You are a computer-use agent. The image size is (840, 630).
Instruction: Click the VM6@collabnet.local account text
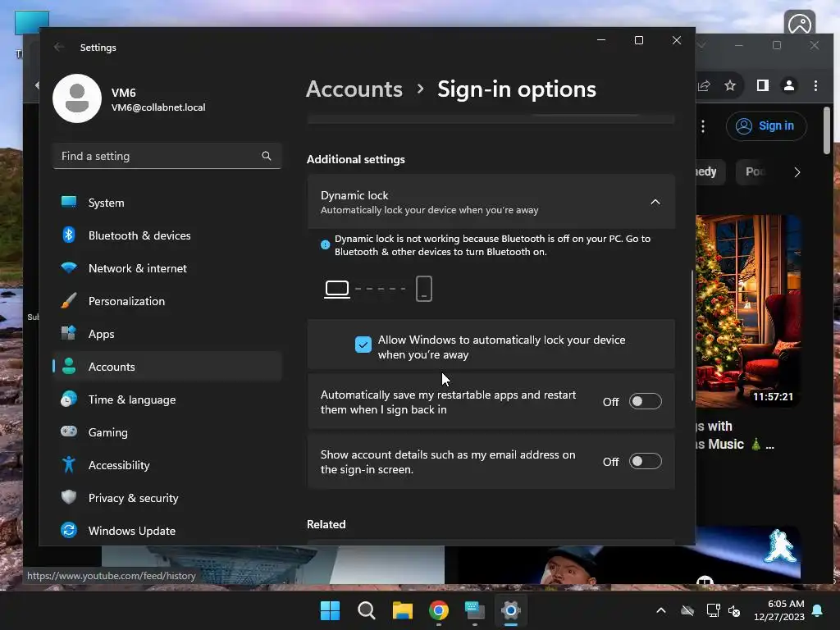point(158,107)
